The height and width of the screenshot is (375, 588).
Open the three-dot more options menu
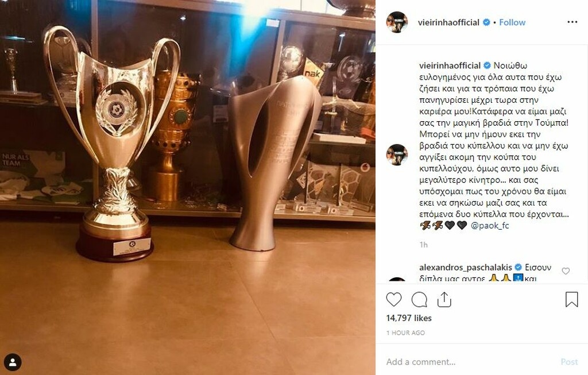coord(572,22)
